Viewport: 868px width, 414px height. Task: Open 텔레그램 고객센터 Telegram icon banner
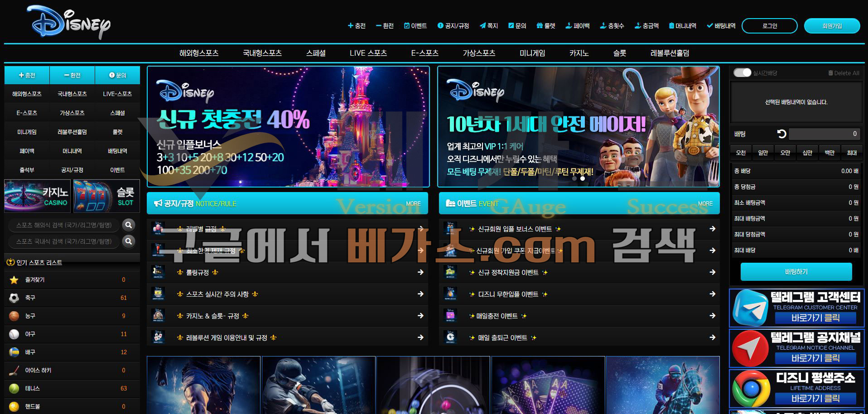pyautogui.click(x=797, y=308)
